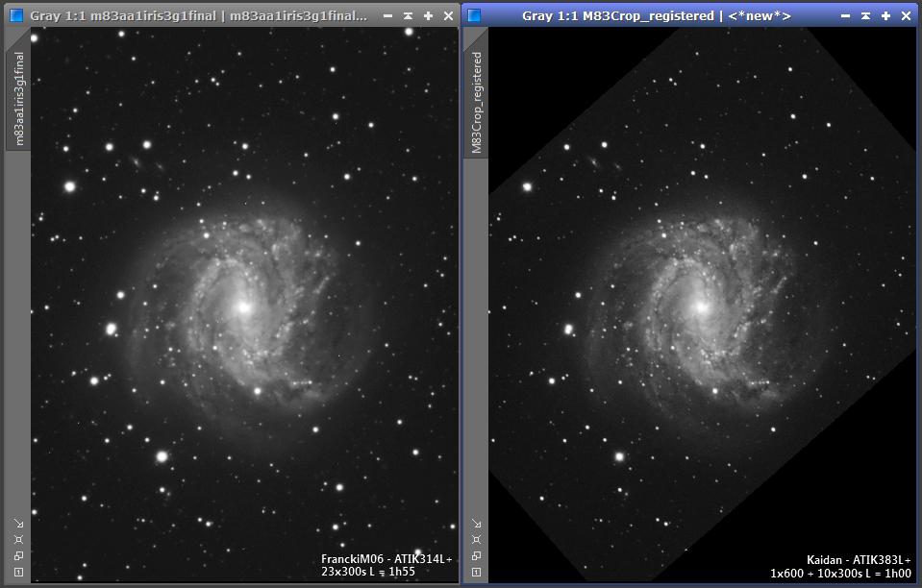Viewport: 922px width, 588px height.
Task: Close the m83aa1iris3g1final image window
Action: pos(448,16)
